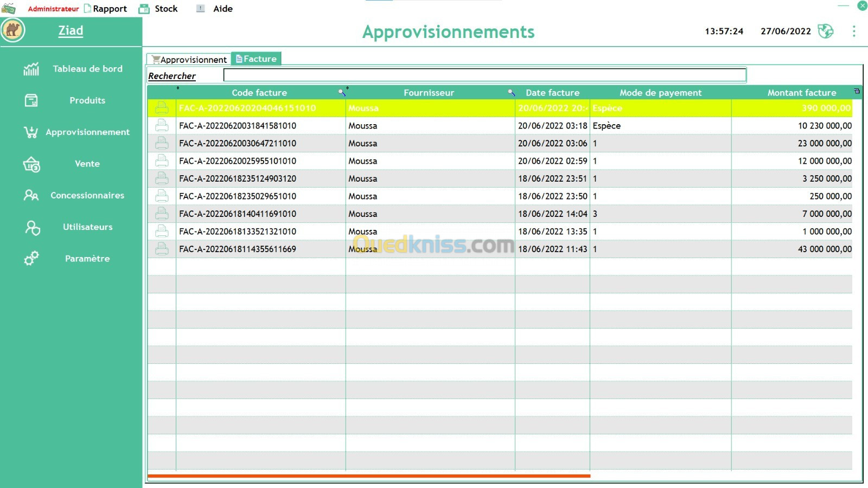Print invoice FAC-A-20220618235029651010
The height and width of the screenshot is (488, 868).
[x=162, y=196]
